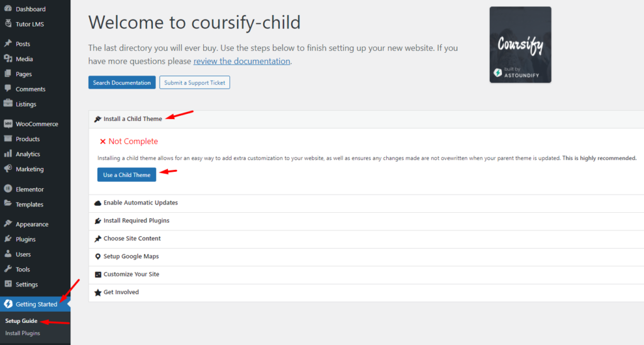Open the Install Plugins submenu item
Screen dimensions: 644x345
pos(23,333)
